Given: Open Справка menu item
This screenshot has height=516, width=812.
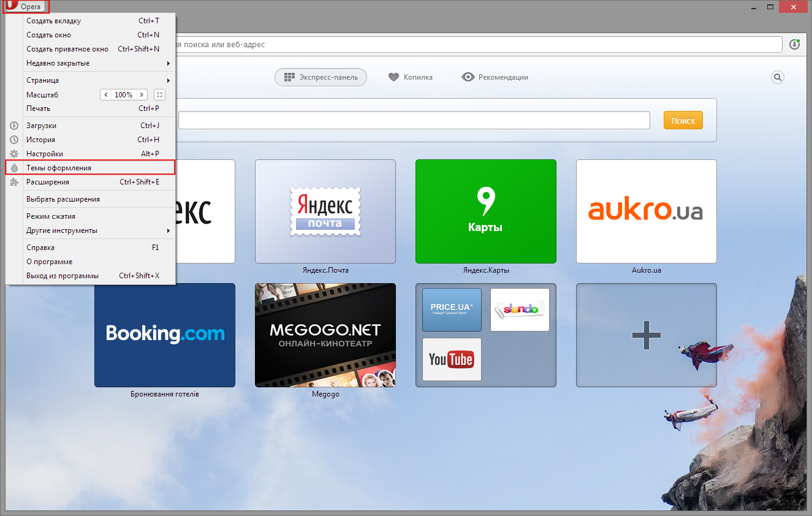Looking at the screenshot, I should 91,248.
